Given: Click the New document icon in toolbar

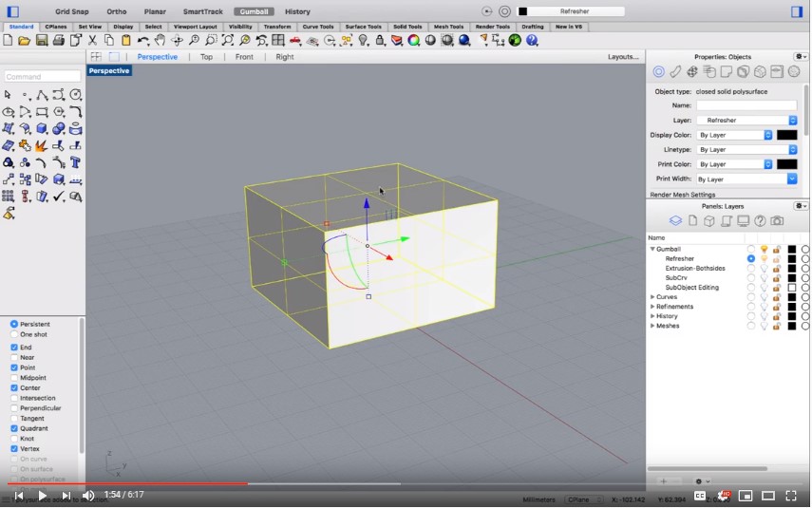Looking at the screenshot, I should click(8, 41).
